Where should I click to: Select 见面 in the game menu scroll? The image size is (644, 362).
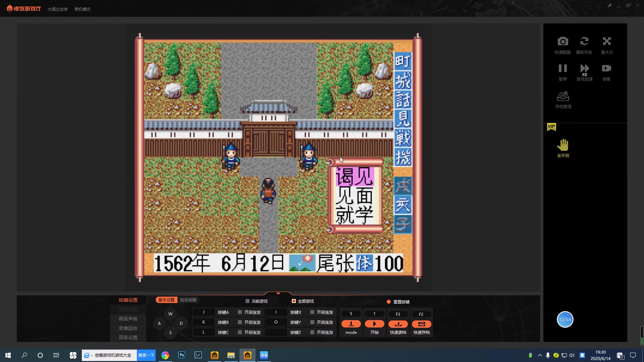click(x=355, y=196)
